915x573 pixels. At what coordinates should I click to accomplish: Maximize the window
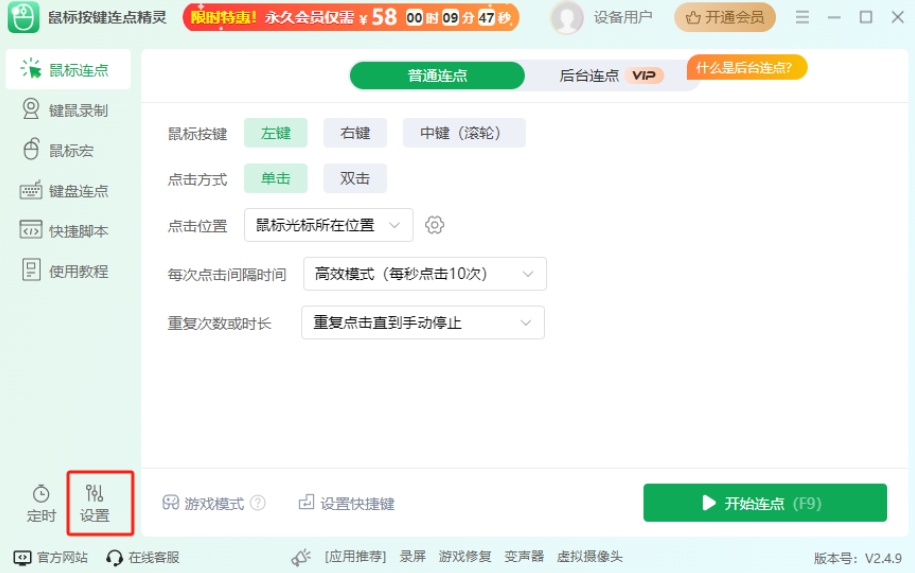point(866,18)
